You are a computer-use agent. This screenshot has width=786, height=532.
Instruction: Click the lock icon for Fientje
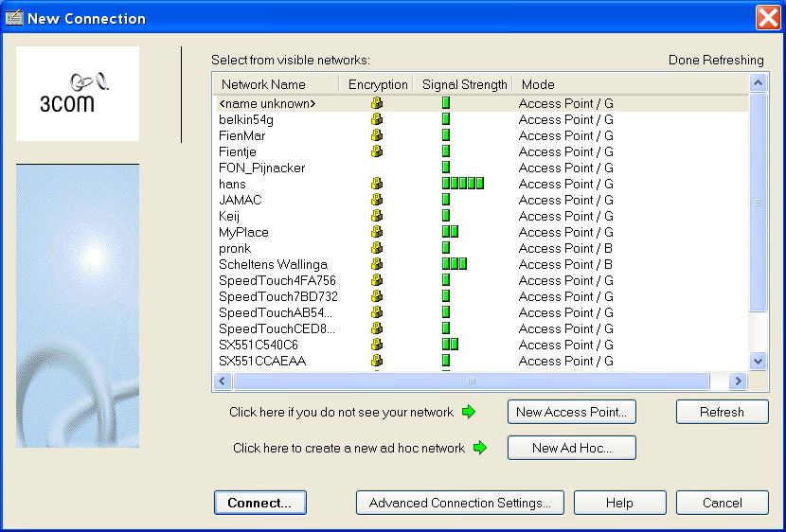377,151
